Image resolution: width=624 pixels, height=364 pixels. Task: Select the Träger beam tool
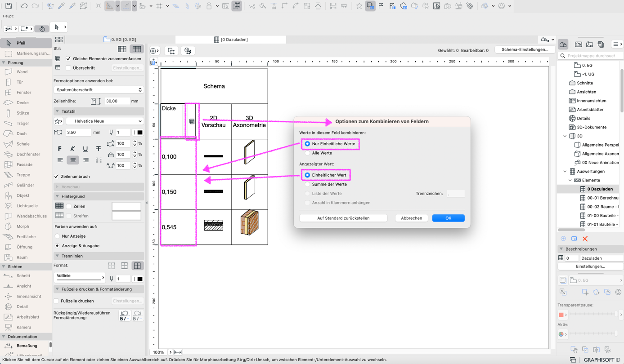tap(26, 124)
